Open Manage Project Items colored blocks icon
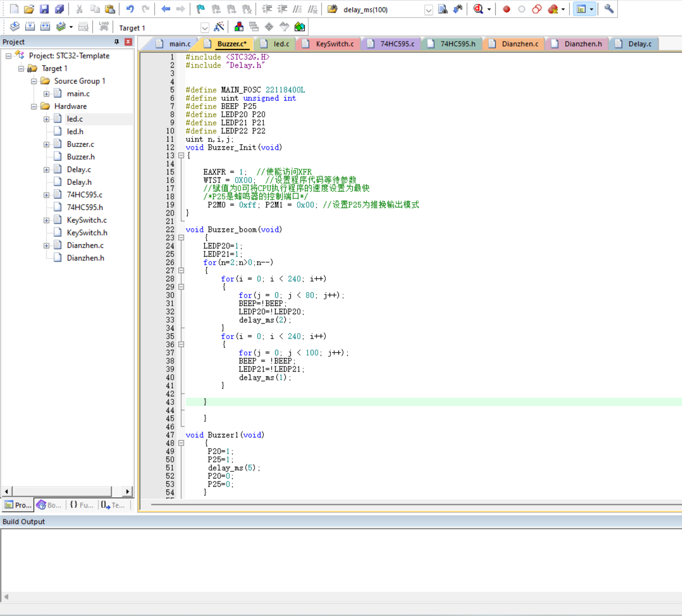682x616 pixels. [x=239, y=27]
